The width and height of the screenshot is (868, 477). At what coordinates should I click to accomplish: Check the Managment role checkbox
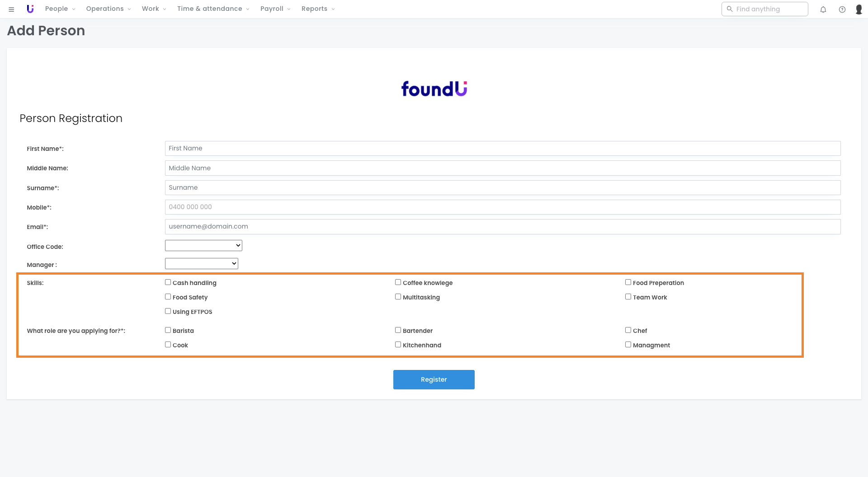(628, 345)
